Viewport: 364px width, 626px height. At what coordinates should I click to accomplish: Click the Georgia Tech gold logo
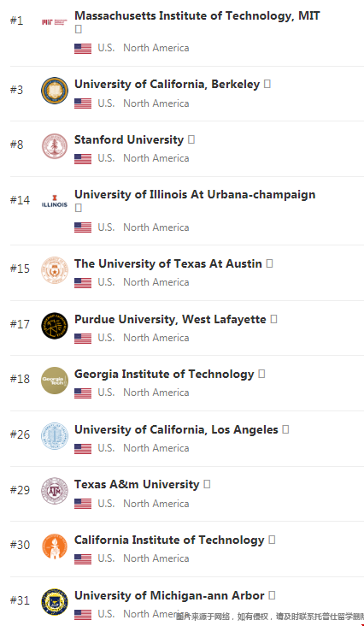(55, 381)
